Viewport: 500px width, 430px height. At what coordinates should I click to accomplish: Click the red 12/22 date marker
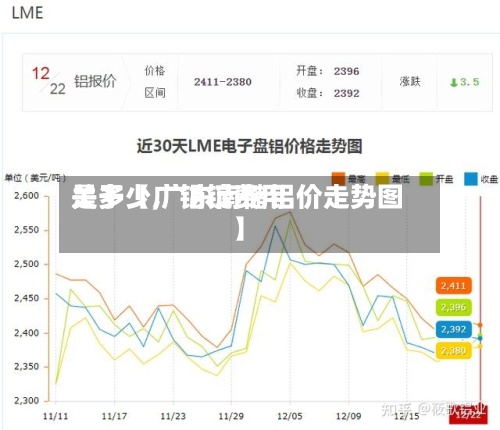tap(468, 415)
